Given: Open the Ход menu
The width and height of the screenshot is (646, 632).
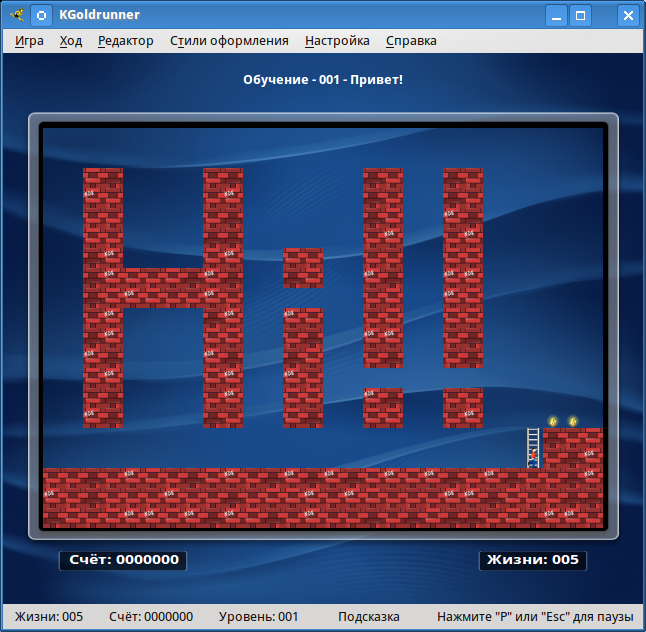Looking at the screenshot, I should (71, 41).
